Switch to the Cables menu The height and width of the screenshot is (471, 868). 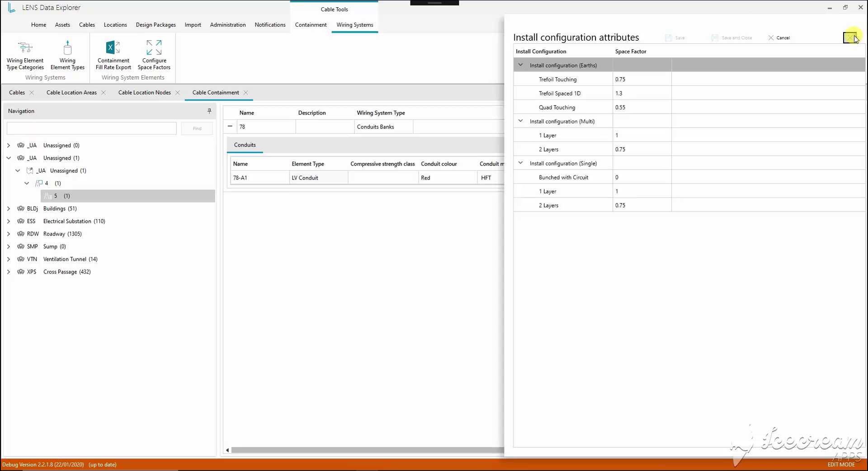pyautogui.click(x=87, y=25)
